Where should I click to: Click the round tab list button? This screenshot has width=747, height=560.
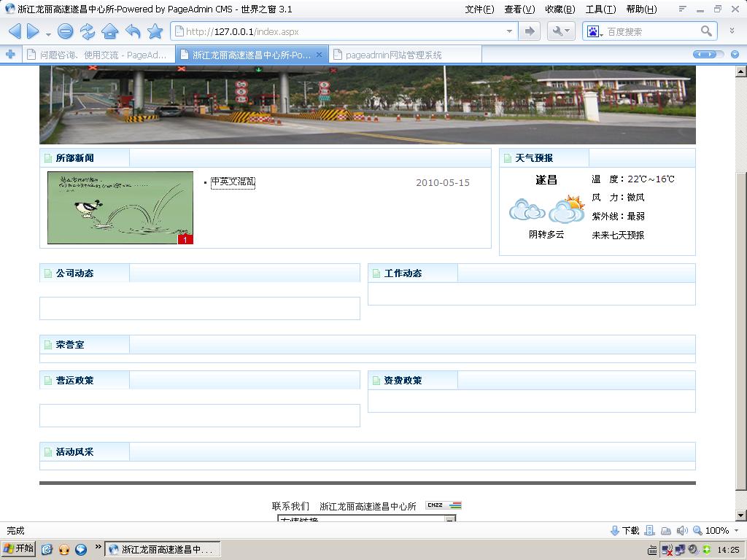tap(735, 54)
